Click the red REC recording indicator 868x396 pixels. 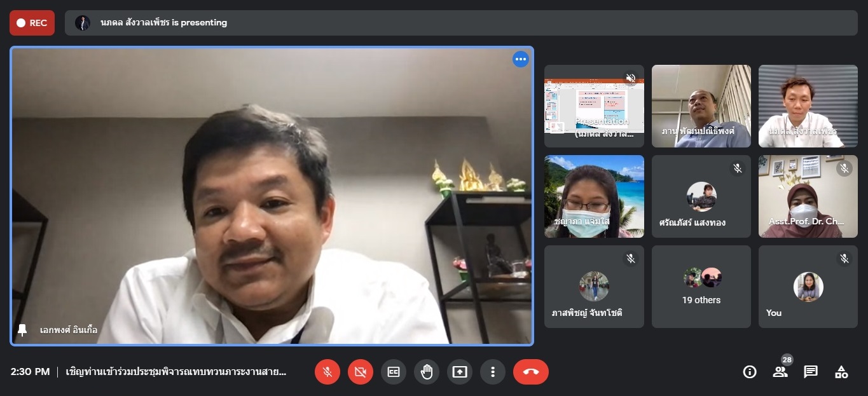coord(32,23)
